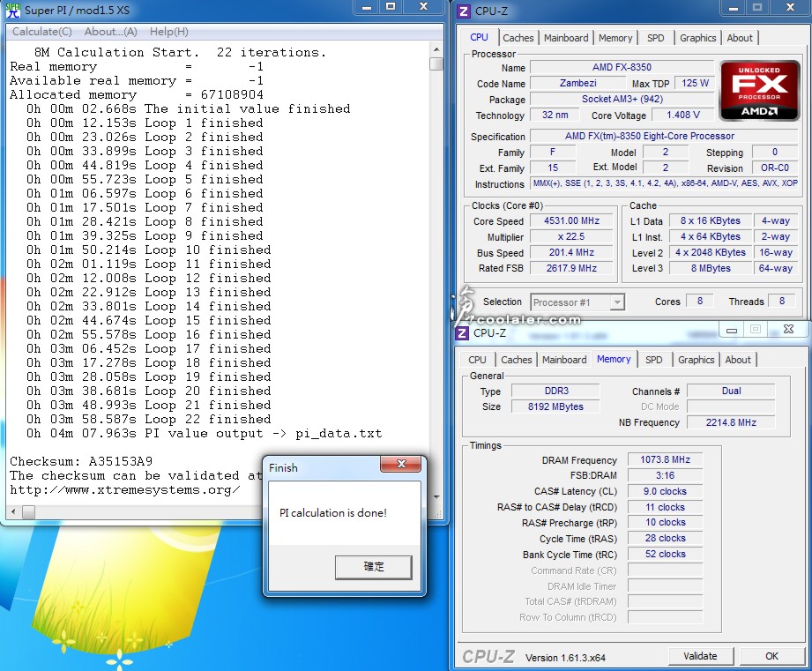Image resolution: width=812 pixels, height=671 pixels.
Task: Click the Super PI horizontal scrollbar thumb
Action: 28,512
